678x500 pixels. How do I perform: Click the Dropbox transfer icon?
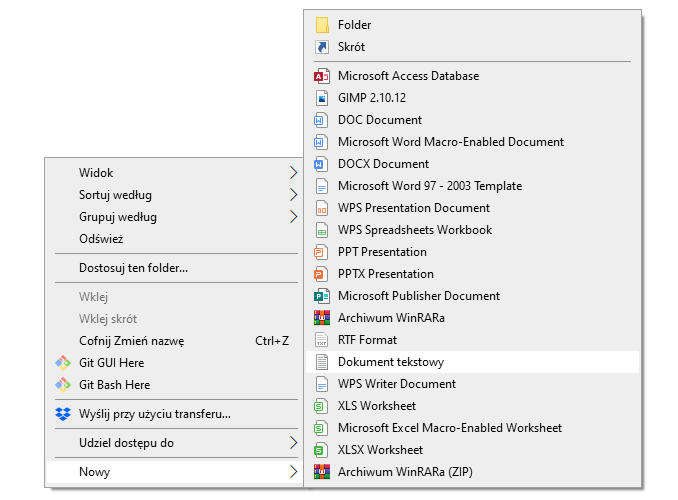pyautogui.click(x=62, y=414)
